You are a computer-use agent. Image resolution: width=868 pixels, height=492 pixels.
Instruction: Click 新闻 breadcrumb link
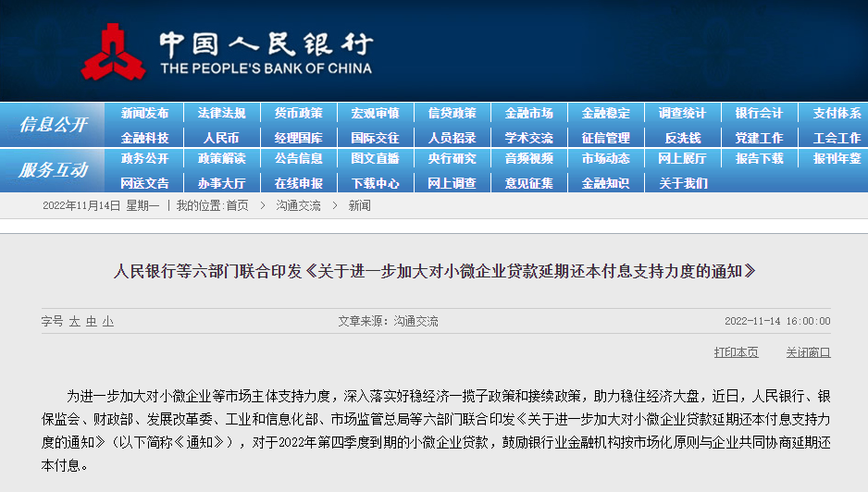pyautogui.click(x=359, y=206)
